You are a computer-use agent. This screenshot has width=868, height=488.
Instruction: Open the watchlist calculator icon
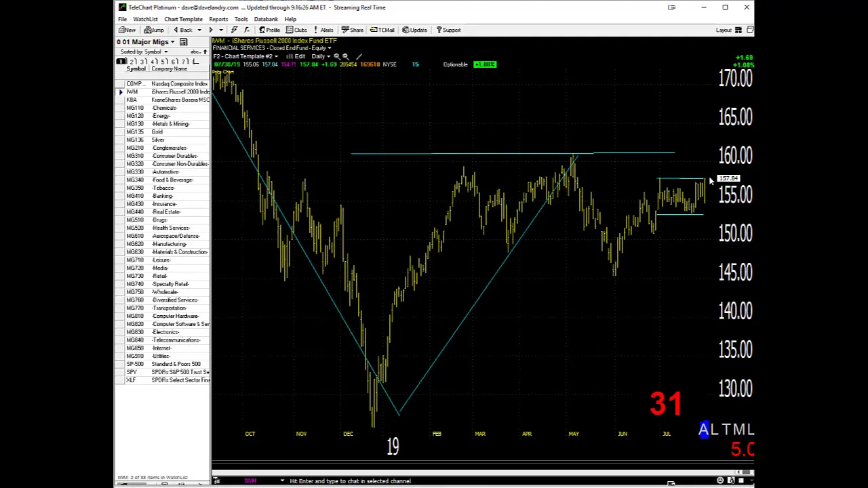coord(183,42)
